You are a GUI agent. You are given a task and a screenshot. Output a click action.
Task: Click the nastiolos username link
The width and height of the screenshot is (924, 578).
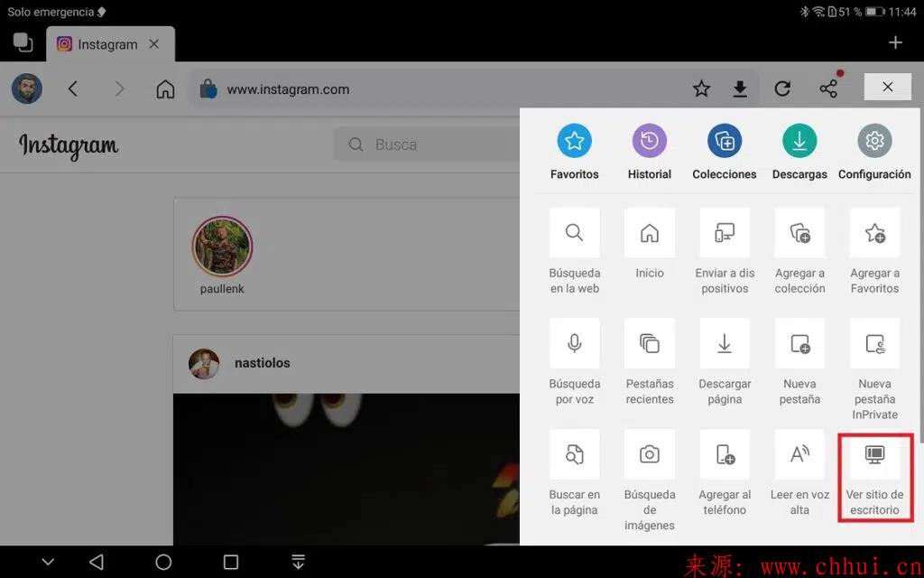point(263,363)
